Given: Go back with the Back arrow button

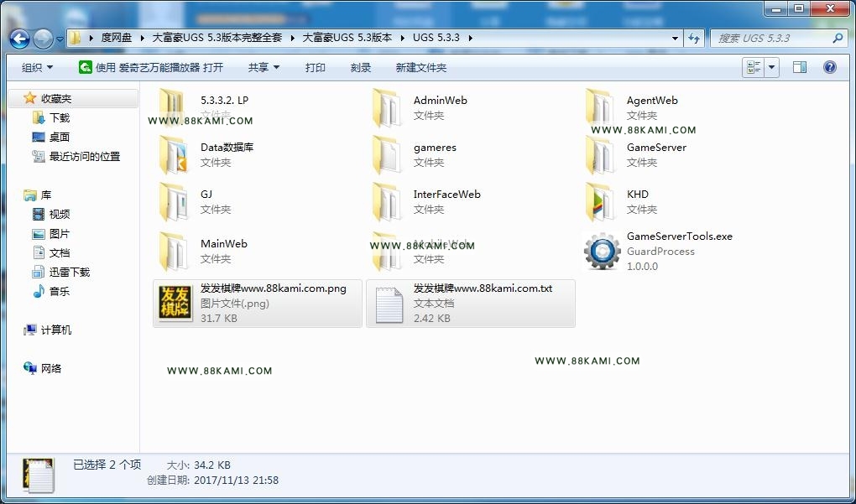Looking at the screenshot, I should pyautogui.click(x=19, y=39).
